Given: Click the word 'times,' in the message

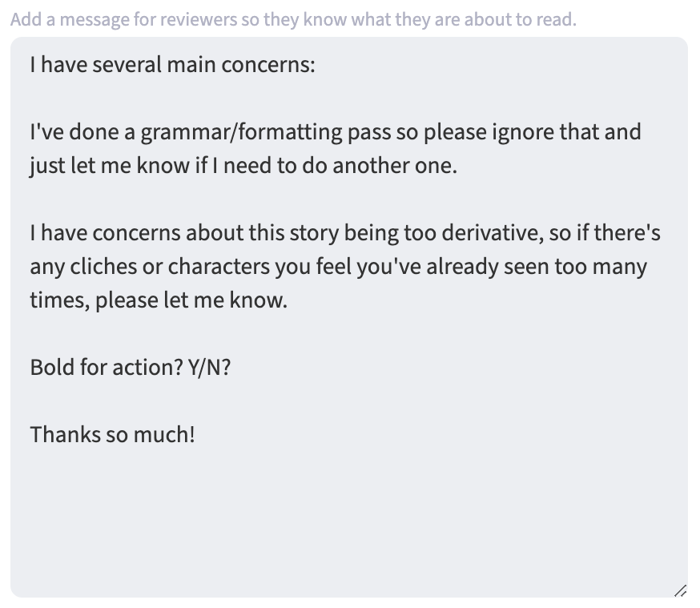Looking at the screenshot, I should pyautogui.click(x=60, y=301).
